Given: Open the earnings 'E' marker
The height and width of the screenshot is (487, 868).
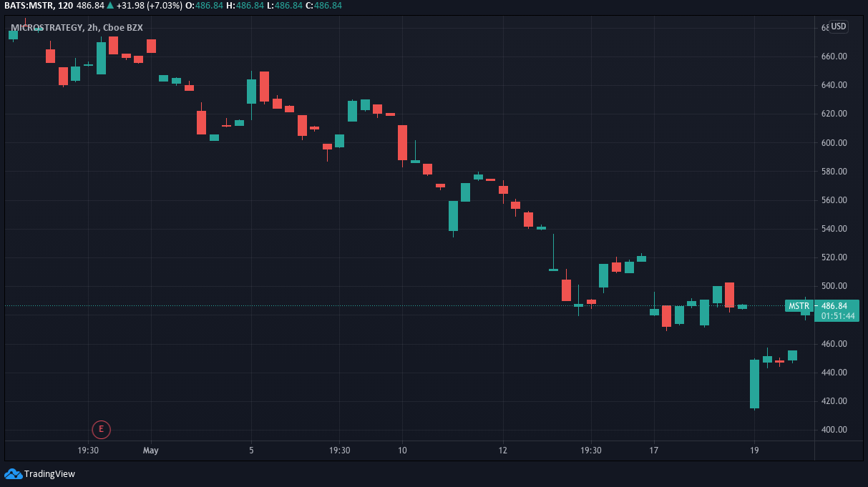Looking at the screenshot, I should tap(102, 429).
